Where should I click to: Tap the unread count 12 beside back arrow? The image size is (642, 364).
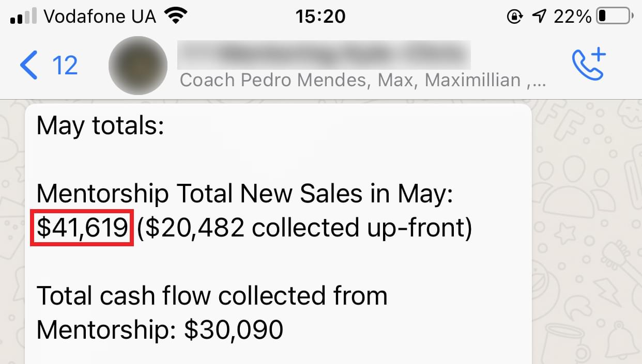(x=65, y=66)
